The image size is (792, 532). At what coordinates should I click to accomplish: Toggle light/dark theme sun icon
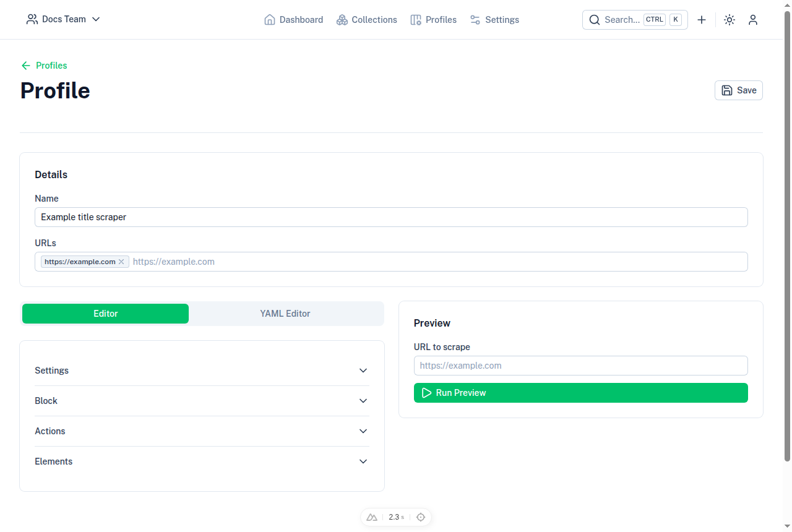click(730, 20)
